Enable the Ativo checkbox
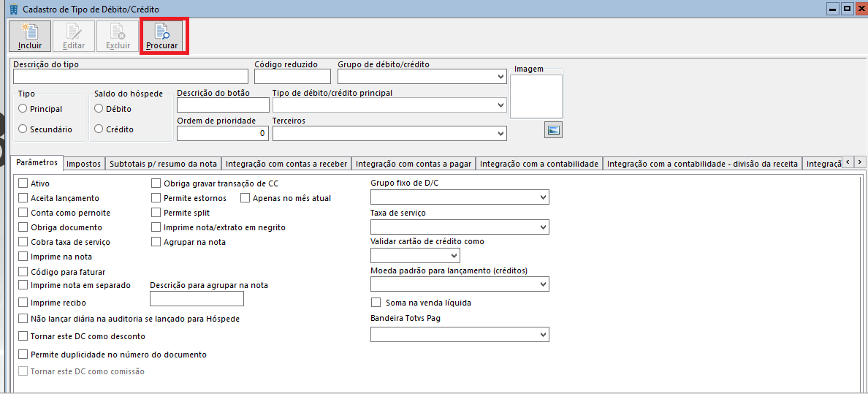This screenshot has height=394, width=868. coord(23,183)
